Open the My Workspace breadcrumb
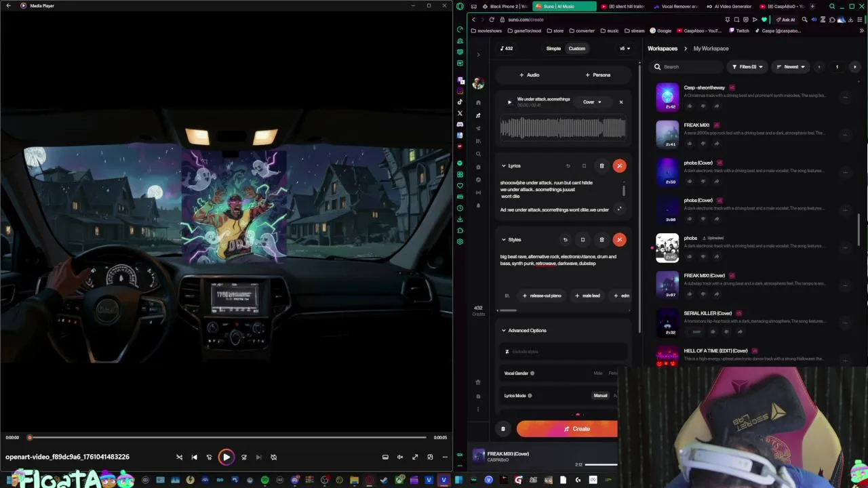The height and width of the screenshot is (488, 868). point(711,48)
